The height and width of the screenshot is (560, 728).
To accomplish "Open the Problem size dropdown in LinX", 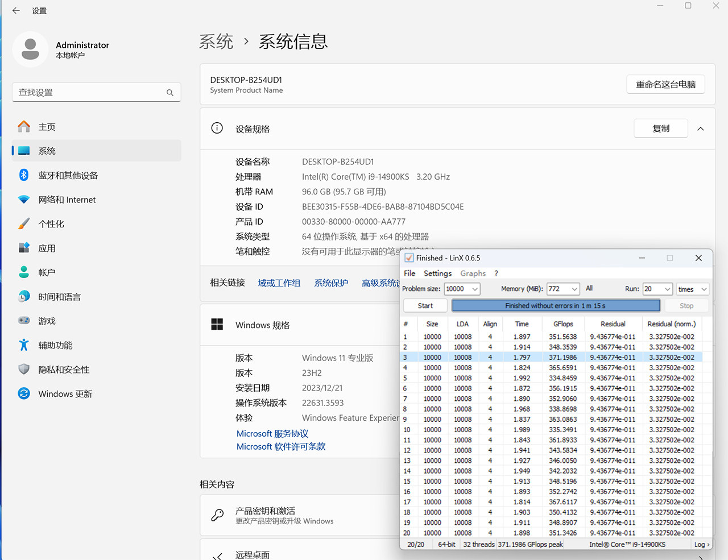I will (462, 289).
